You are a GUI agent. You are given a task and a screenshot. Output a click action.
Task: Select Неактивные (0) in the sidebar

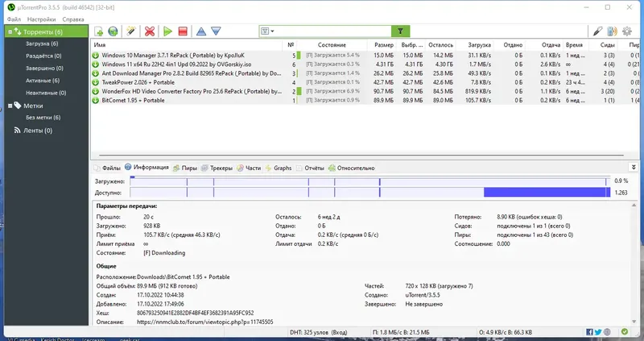[46, 93]
